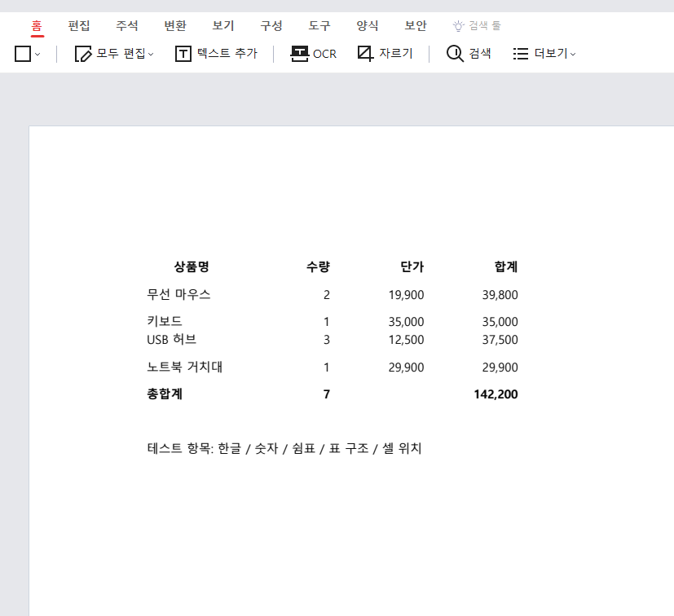Click the quantity 7 in 총합계 row
Image resolution: width=674 pixels, height=616 pixels.
(327, 394)
